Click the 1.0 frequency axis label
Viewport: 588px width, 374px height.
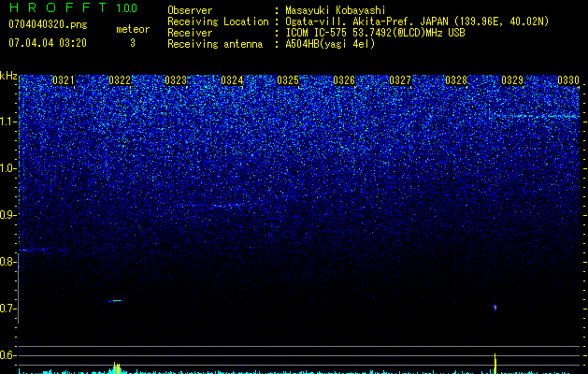[x=8, y=168]
